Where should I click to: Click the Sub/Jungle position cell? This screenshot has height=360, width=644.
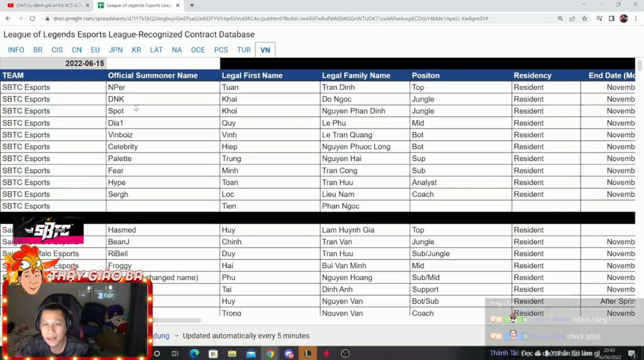click(x=461, y=254)
